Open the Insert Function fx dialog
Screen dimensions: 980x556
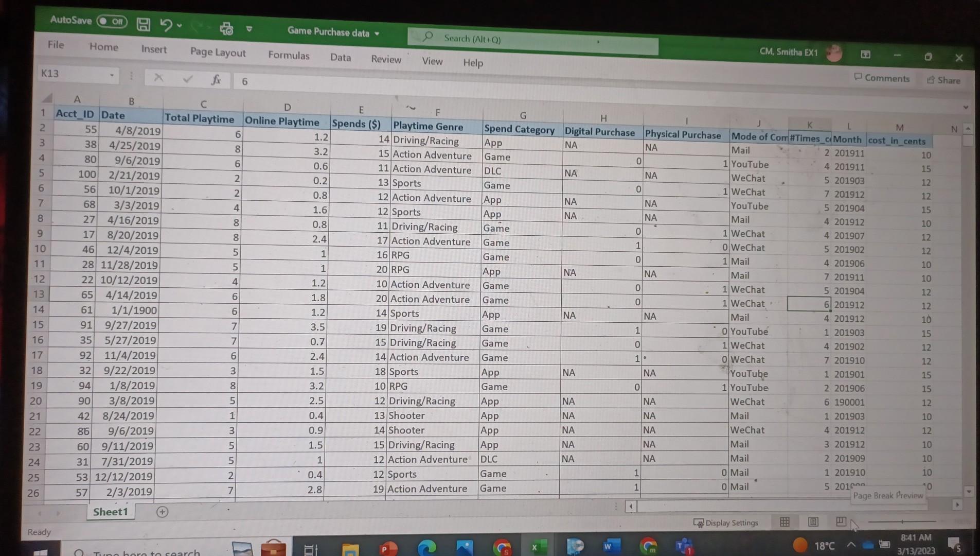click(x=216, y=80)
